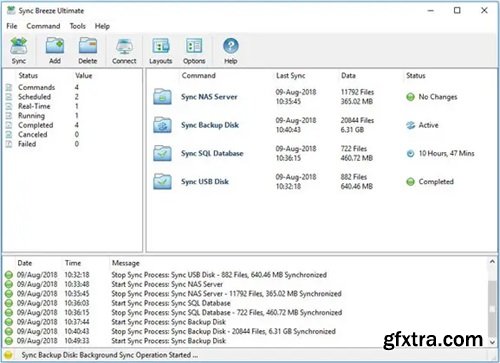
Task: Select log message Start Sync Process: Sync SQL Database
Action: click(171, 303)
